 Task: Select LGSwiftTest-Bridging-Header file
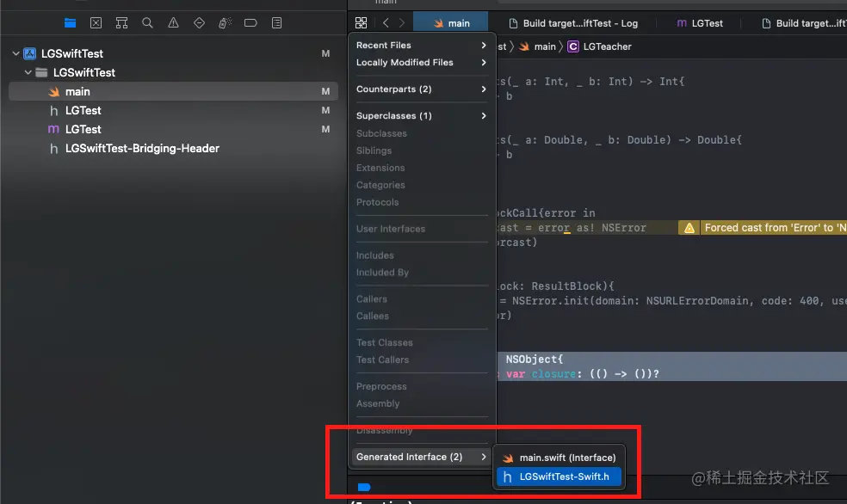tap(173, 149)
